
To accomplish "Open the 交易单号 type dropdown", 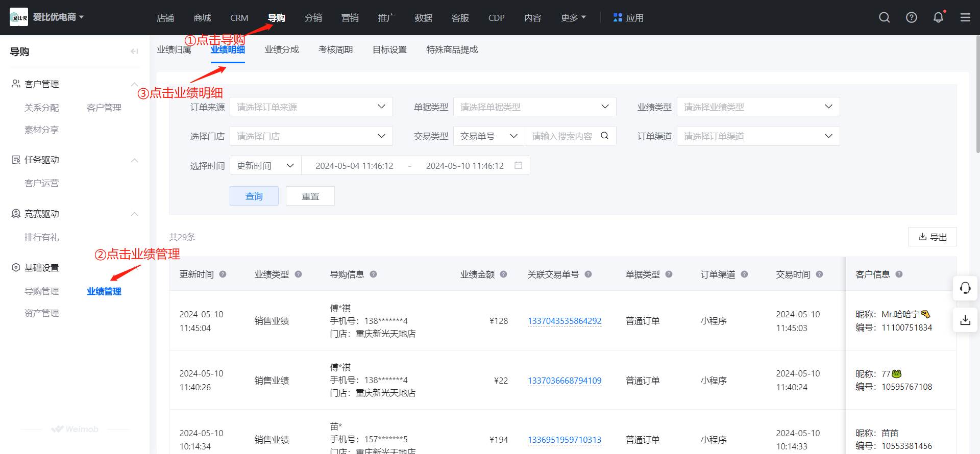I will pyautogui.click(x=489, y=136).
